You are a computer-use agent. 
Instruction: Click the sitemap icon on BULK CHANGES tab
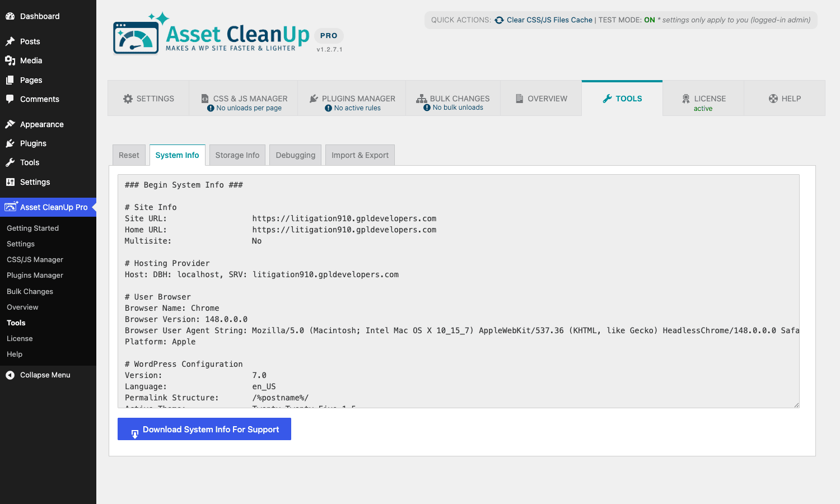tap(421, 99)
